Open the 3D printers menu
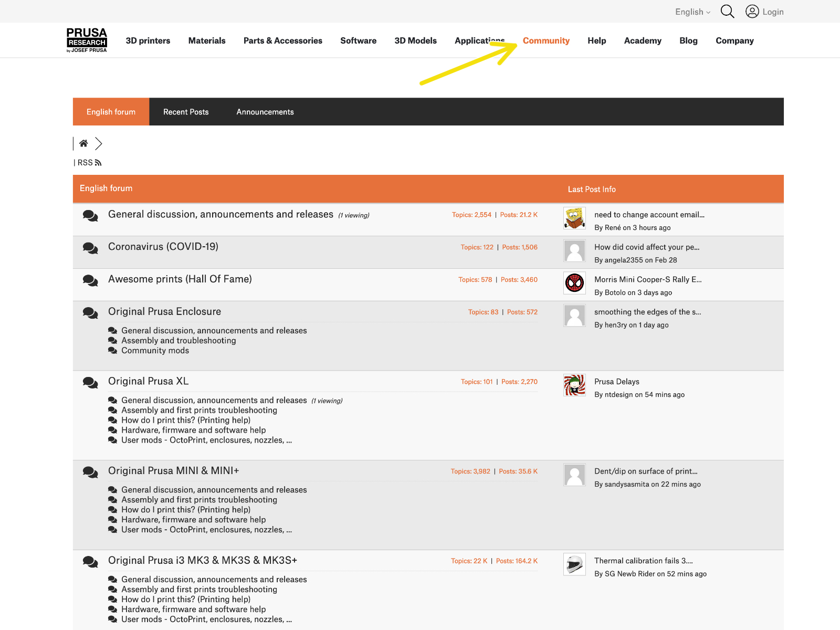Viewport: 840px width, 630px height. 148,40
